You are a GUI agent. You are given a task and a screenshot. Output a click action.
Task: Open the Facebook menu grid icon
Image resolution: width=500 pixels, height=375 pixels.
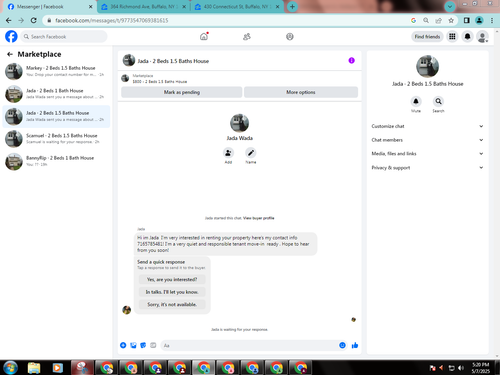(x=452, y=36)
